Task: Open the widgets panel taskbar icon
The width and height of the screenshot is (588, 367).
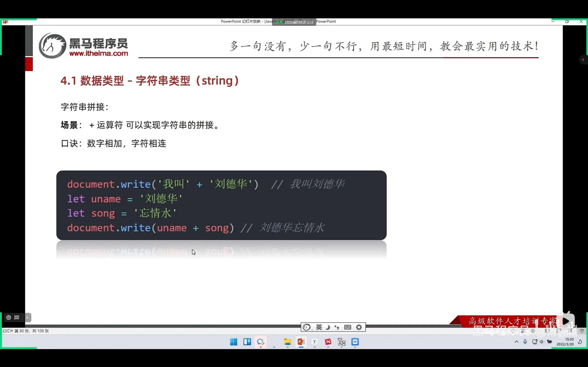Action: click(x=247, y=342)
